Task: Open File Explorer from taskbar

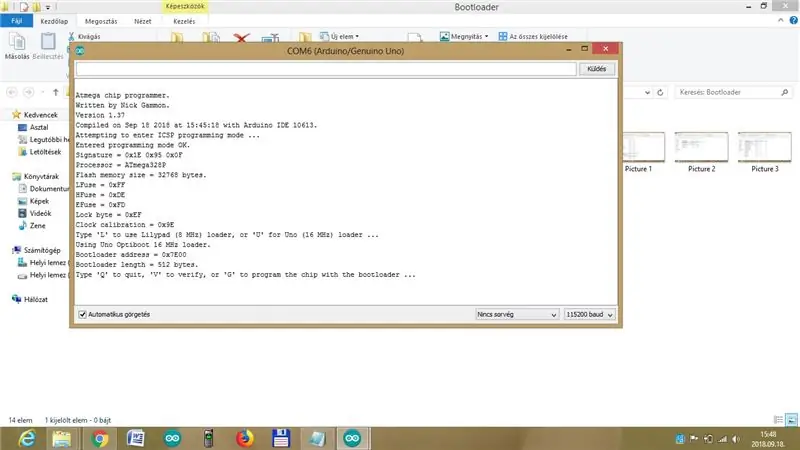Action: click(62, 438)
